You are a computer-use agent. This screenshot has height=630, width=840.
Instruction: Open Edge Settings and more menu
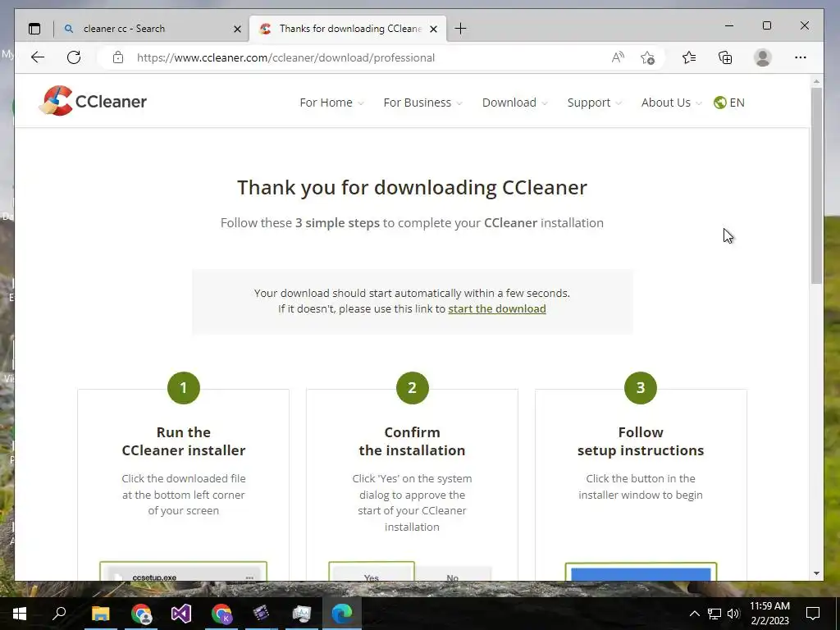[801, 57]
